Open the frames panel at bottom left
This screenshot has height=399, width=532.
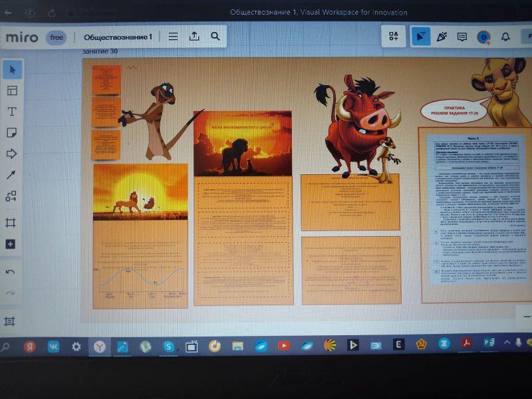click(x=9, y=321)
